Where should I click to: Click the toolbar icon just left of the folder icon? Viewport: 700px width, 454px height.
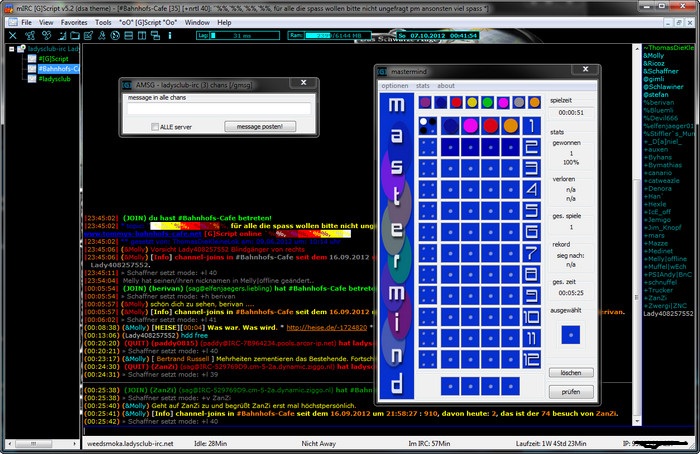coord(62,35)
